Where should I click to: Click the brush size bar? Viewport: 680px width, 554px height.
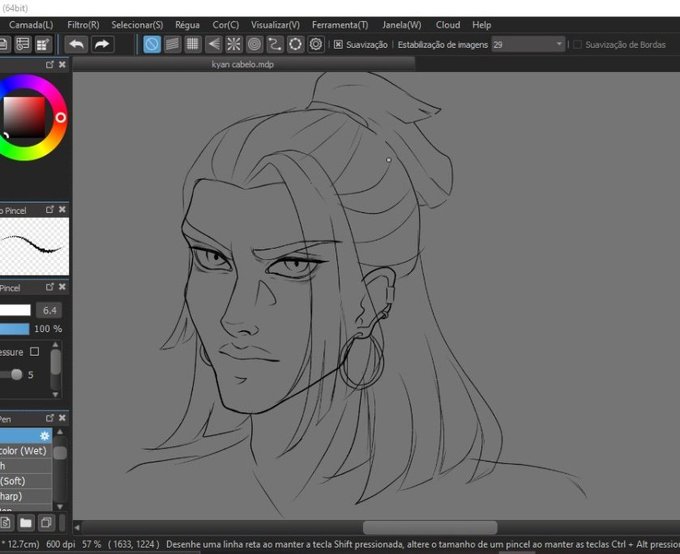pyautogui.click(x=15, y=310)
